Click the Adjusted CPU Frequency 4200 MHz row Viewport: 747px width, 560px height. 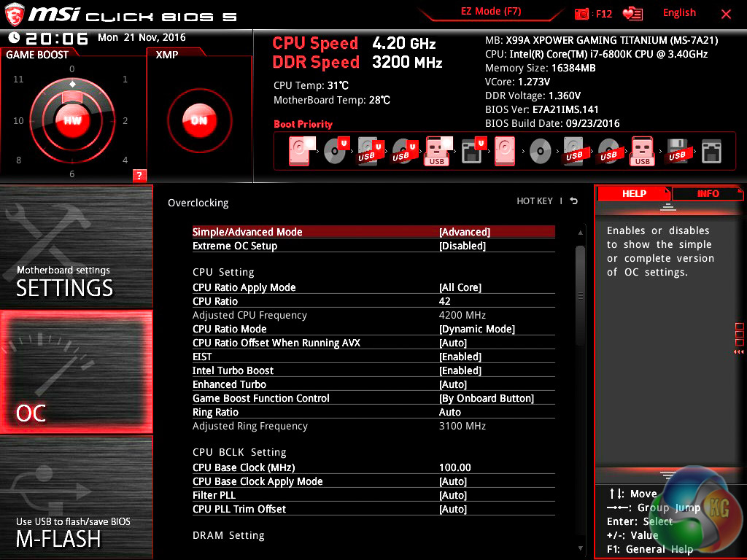pos(373,315)
